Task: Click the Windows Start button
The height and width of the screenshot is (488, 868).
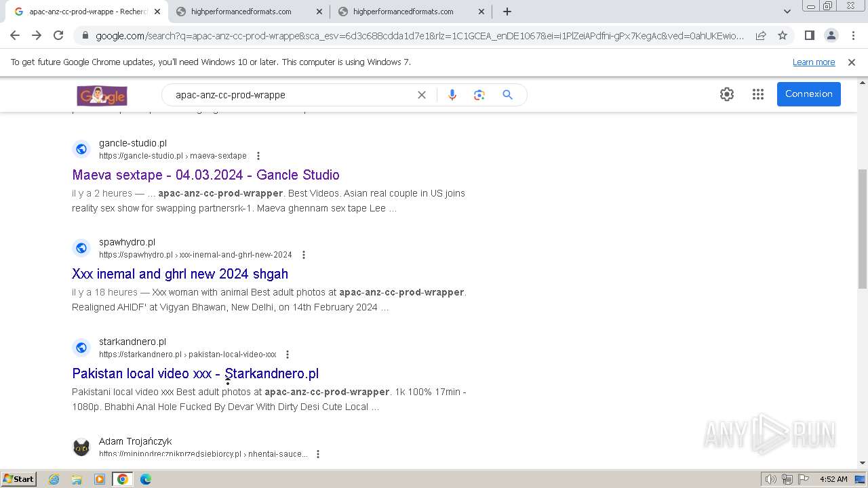Action: point(19,479)
